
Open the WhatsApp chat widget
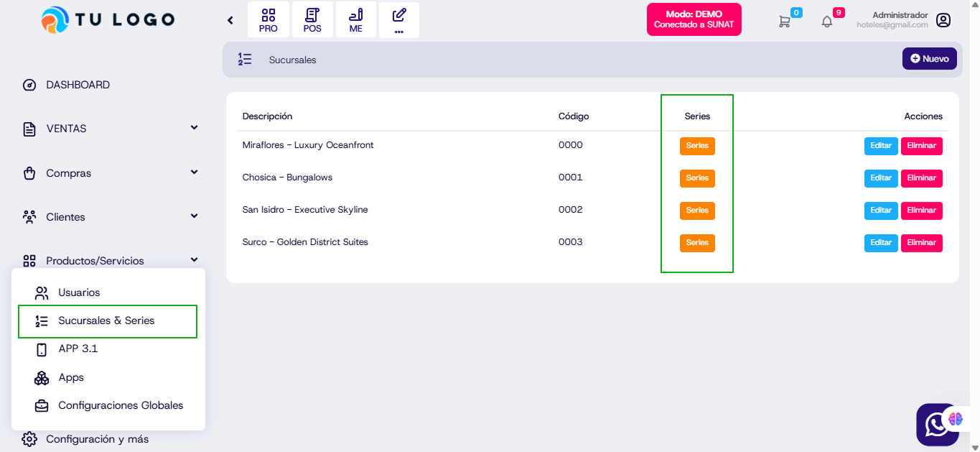click(936, 424)
